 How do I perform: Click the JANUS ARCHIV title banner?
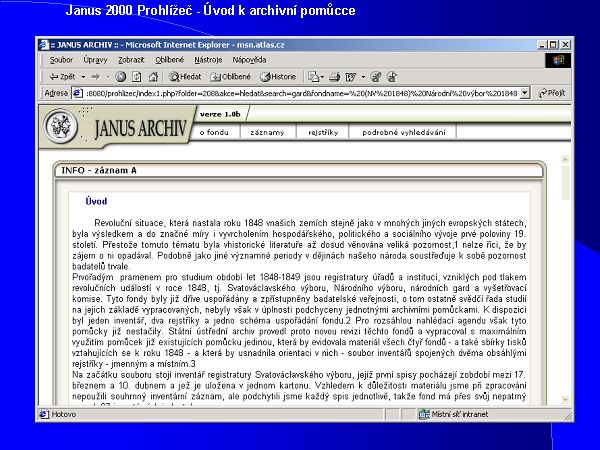[140, 128]
